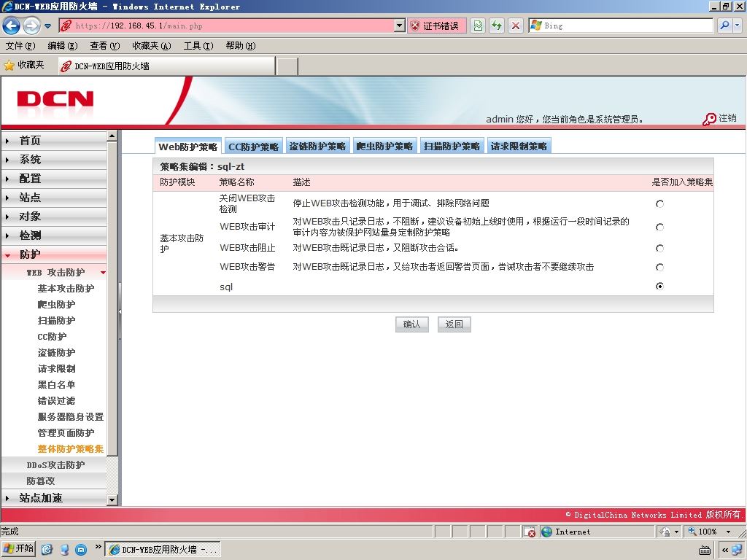
Task: Switch to the 爬虫防护策略 tab
Action: [x=384, y=147]
